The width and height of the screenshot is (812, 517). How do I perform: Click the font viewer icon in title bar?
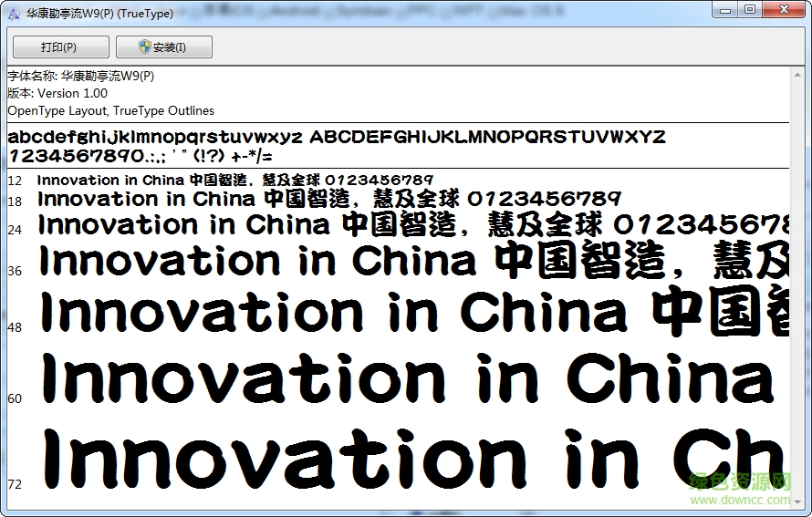[14, 14]
